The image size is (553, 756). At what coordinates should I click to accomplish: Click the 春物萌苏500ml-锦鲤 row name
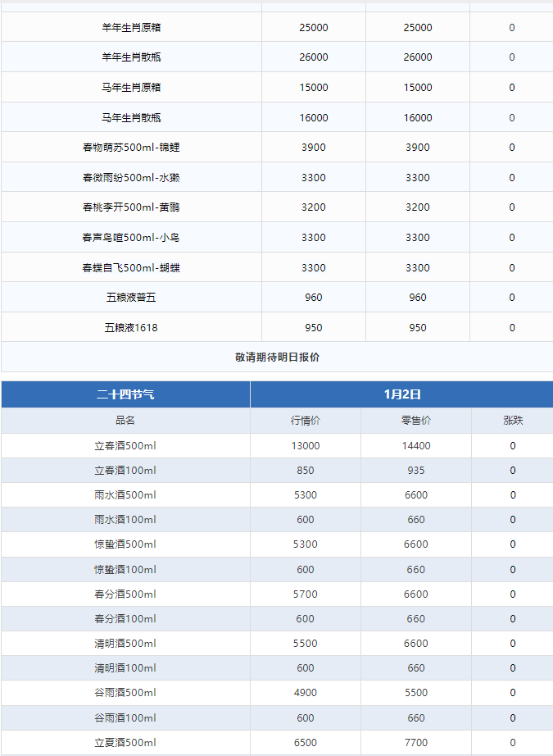coord(131,147)
